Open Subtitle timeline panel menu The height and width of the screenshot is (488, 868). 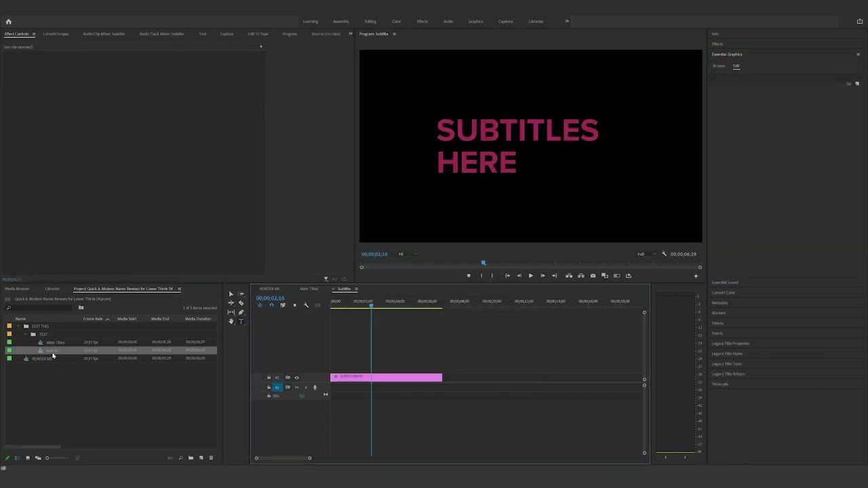tap(356, 289)
